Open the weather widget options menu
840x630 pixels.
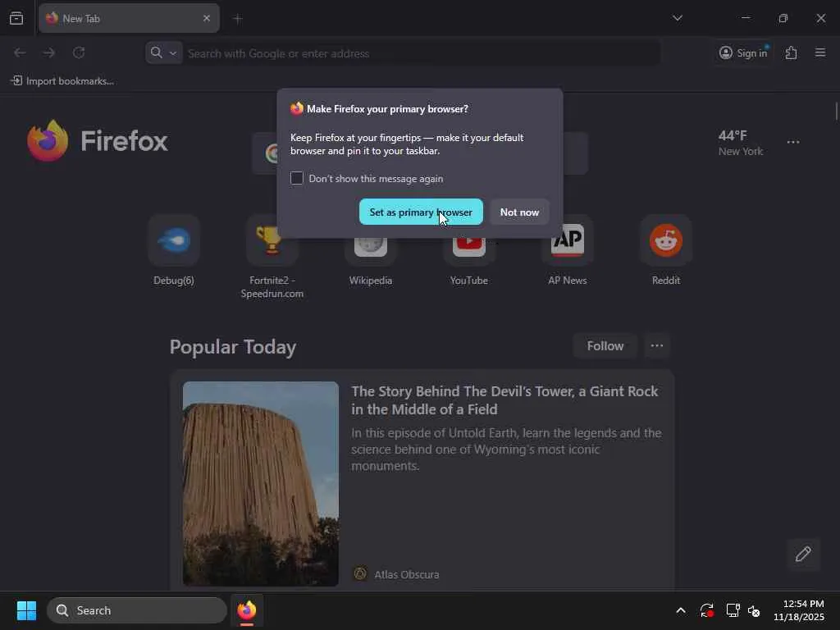point(793,142)
